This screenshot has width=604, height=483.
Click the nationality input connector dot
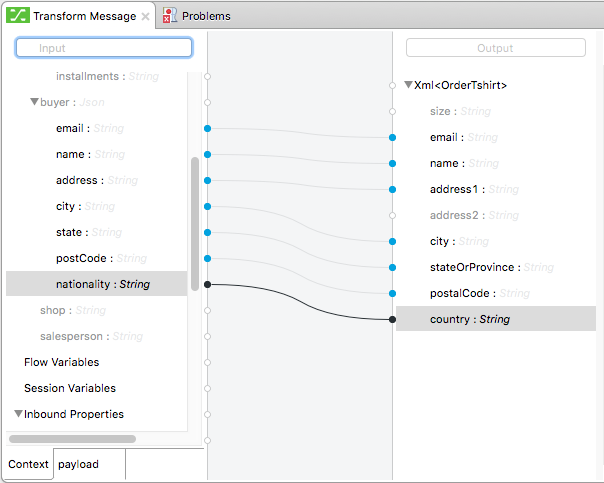point(207,284)
